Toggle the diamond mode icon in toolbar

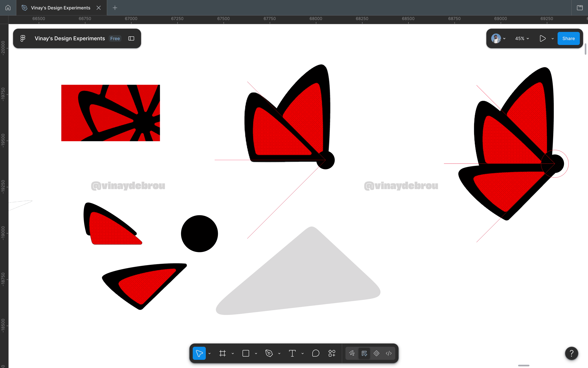click(x=376, y=353)
